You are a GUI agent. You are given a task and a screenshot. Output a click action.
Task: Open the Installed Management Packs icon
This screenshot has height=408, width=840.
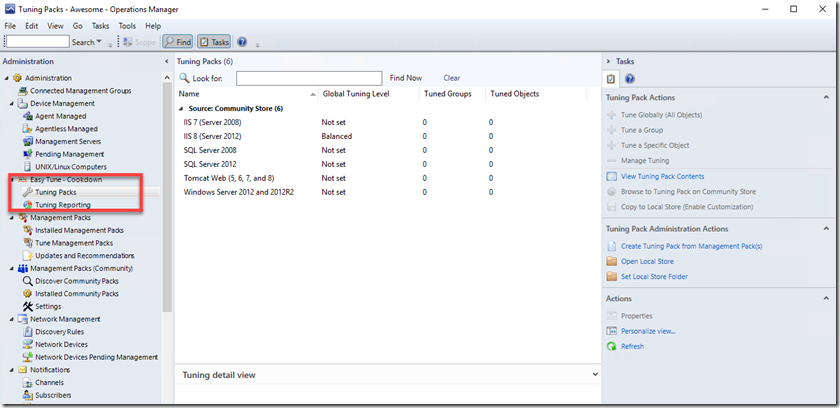pos(28,230)
